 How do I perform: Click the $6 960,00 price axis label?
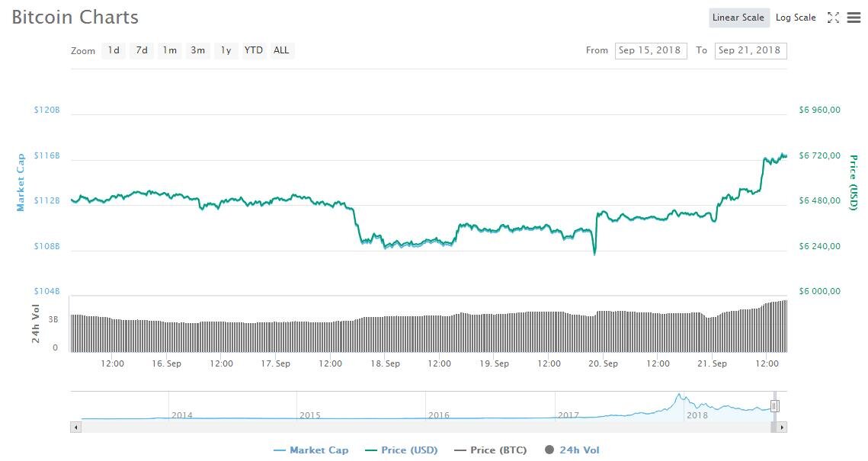(x=819, y=110)
